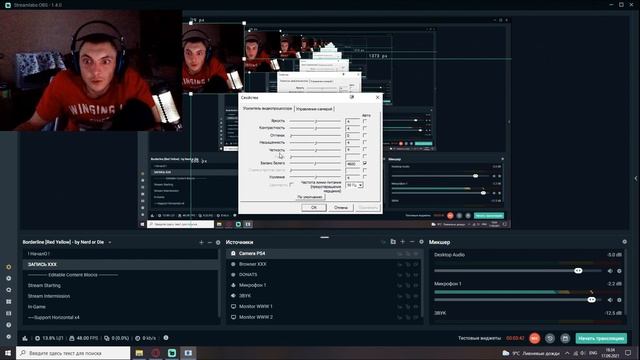Mute Desktop Audio with speaker icon
The width and height of the screenshot is (640, 360).
pos(610,271)
